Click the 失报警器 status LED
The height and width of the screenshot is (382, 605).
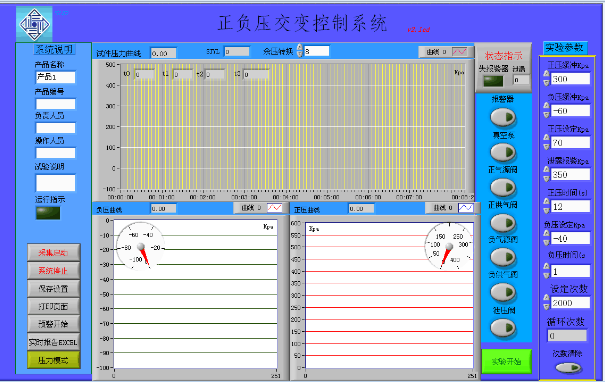point(493,81)
